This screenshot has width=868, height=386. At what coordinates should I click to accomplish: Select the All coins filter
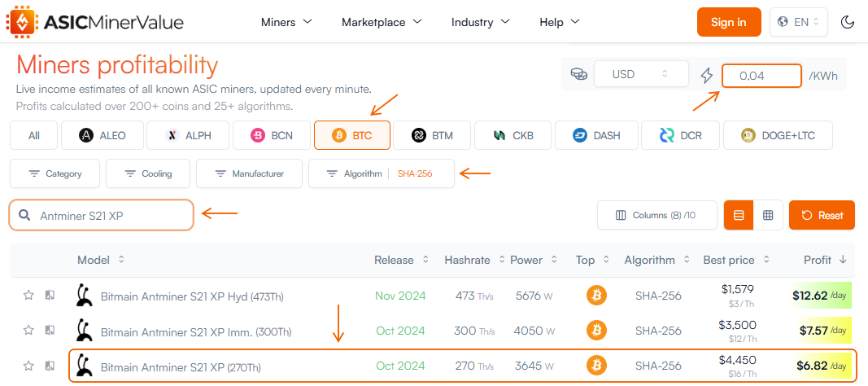(x=34, y=135)
